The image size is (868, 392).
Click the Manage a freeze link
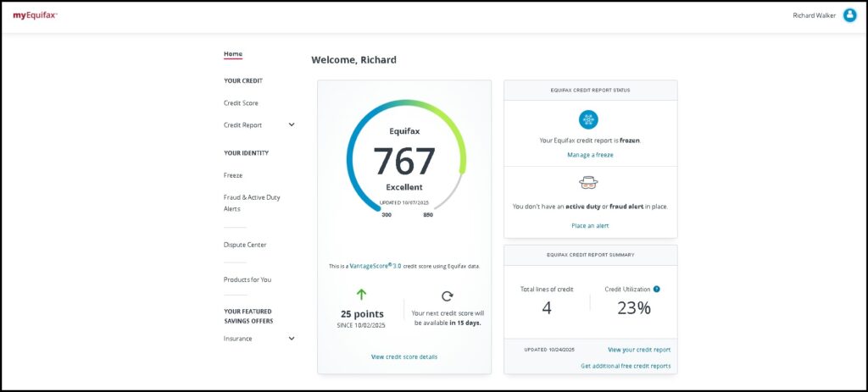[x=590, y=155]
